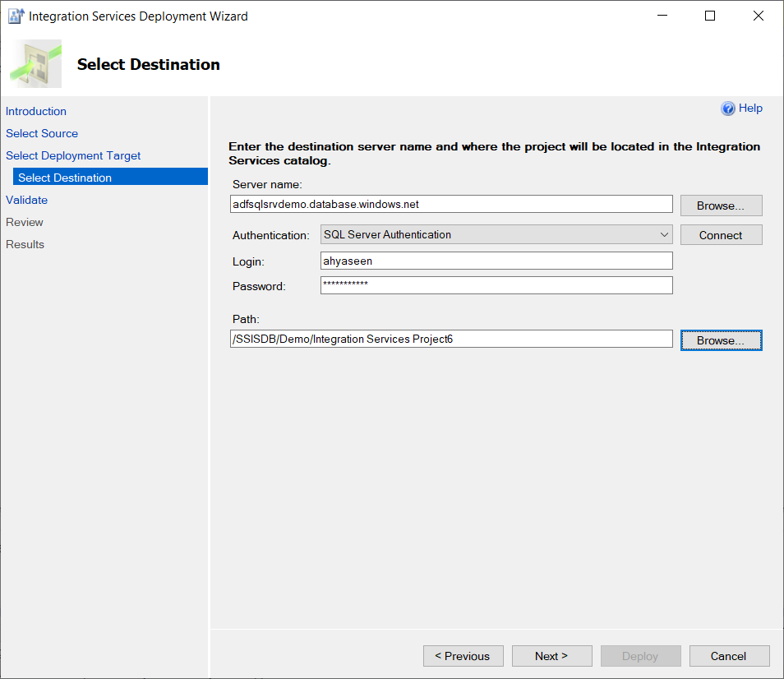Cancel the deployment wizard

pyautogui.click(x=729, y=656)
